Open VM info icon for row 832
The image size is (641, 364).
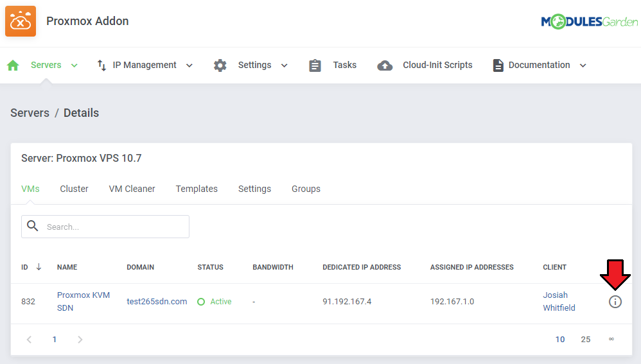615,302
